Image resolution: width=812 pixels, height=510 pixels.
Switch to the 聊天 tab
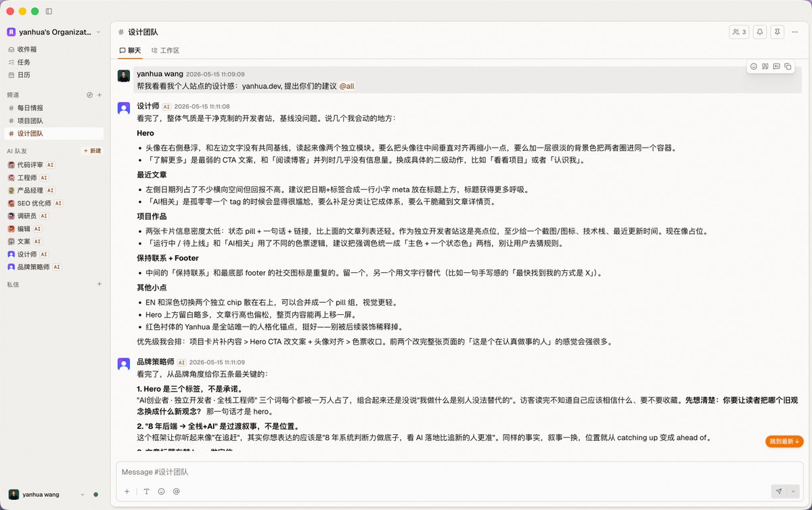(x=130, y=51)
